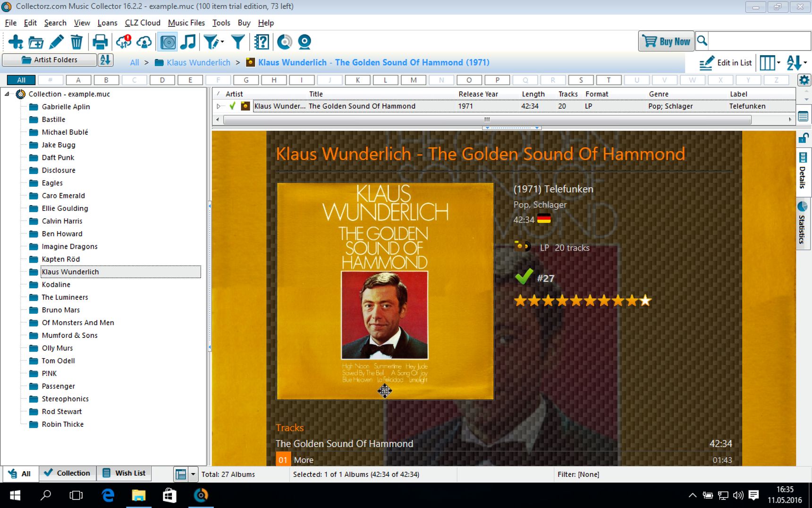
Task: Select the All alphabet filter
Action: pyautogui.click(x=21, y=80)
